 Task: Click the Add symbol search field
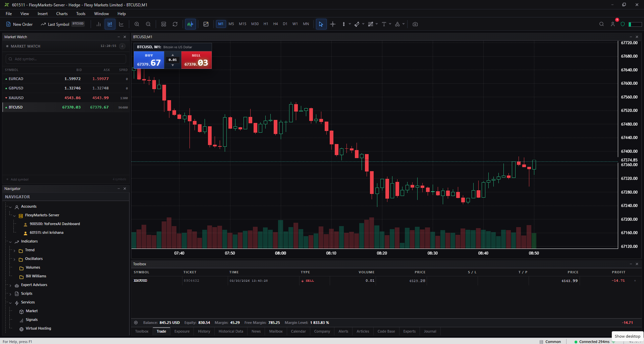point(66,59)
